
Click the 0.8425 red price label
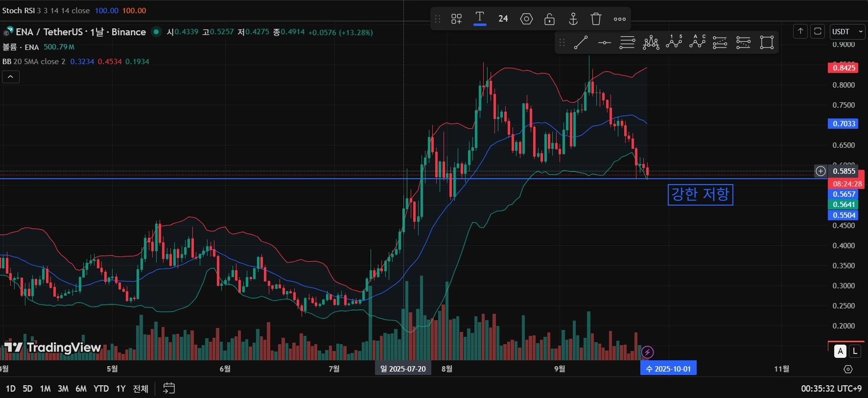(844, 68)
